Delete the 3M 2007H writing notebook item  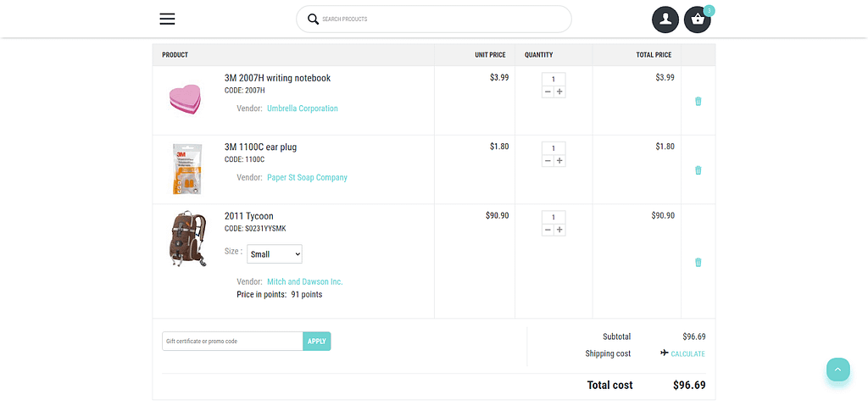[x=698, y=102]
